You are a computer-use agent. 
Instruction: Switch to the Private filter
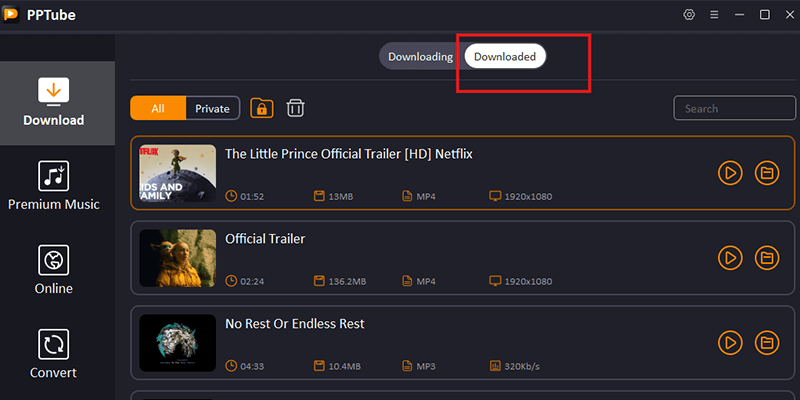click(x=212, y=108)
